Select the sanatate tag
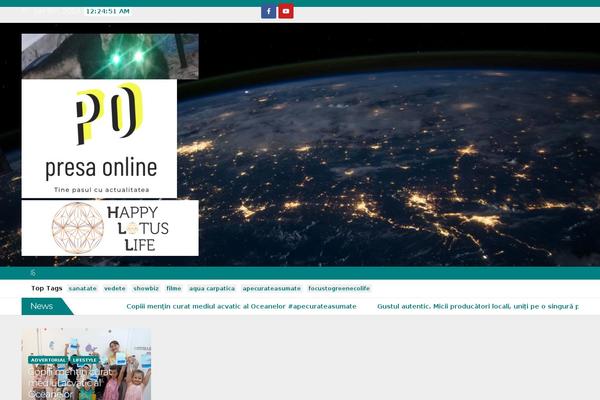This screenshot has width=600, height=400. pyautogui.click(x=83, y=288)
